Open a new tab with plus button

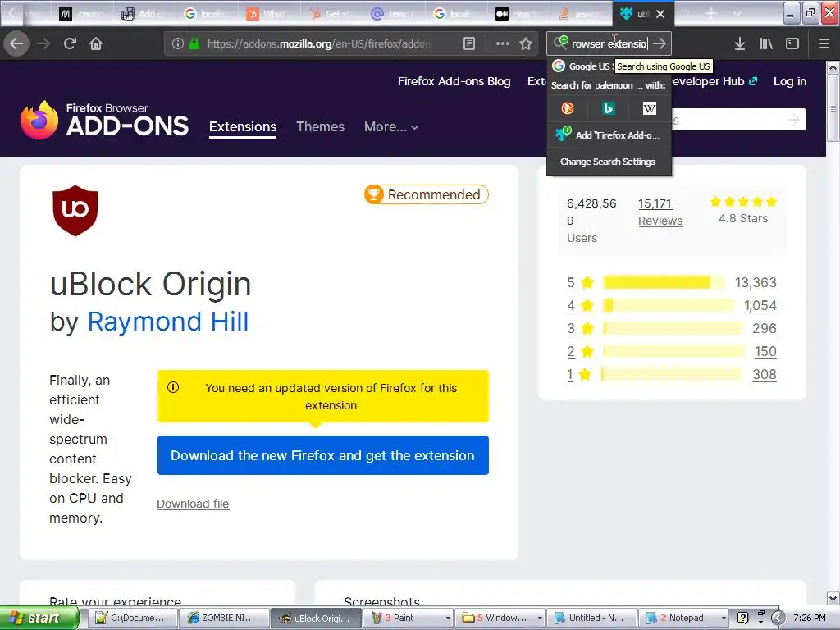point(711,13)
